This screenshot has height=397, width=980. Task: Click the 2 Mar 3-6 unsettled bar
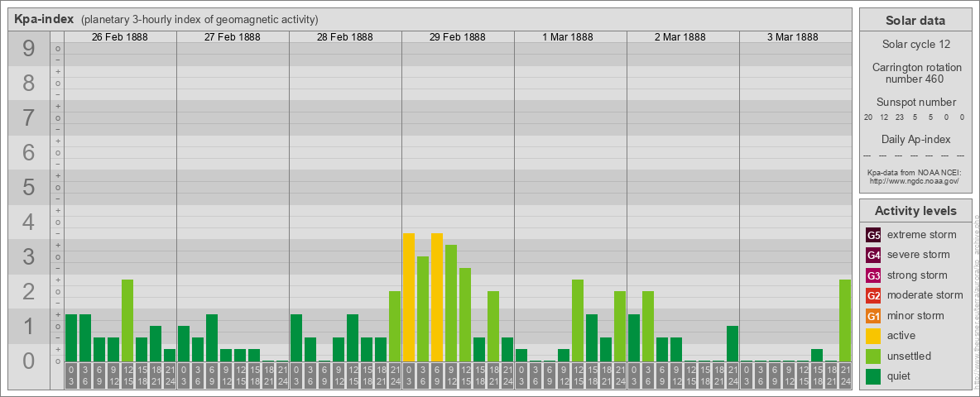click(x=648, y=327)
